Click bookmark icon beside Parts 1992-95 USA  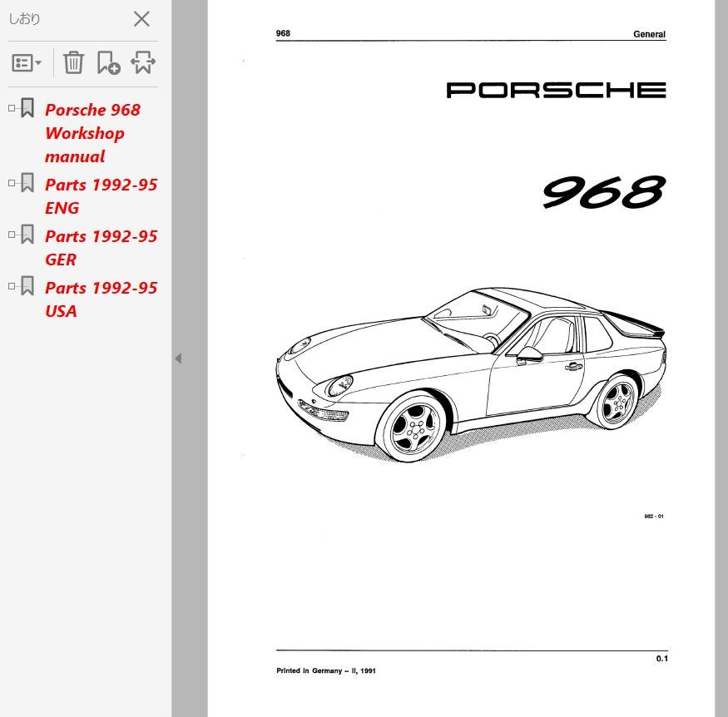click(x=27, y=285)
